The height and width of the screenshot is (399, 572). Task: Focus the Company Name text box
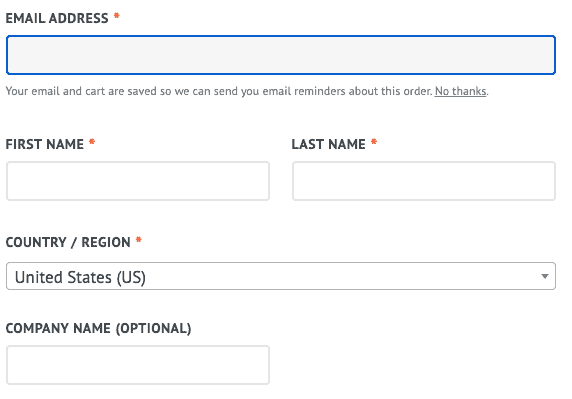click(x=138, y=365)
